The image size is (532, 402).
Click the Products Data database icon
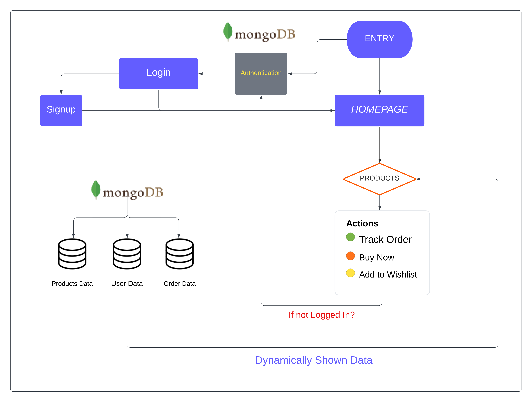click(x=72, y=254)
